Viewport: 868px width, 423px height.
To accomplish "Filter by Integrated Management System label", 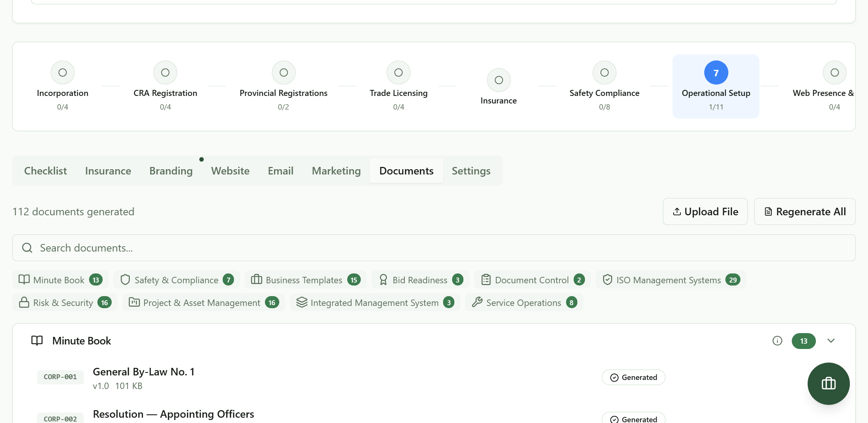I will click(375, 303).
